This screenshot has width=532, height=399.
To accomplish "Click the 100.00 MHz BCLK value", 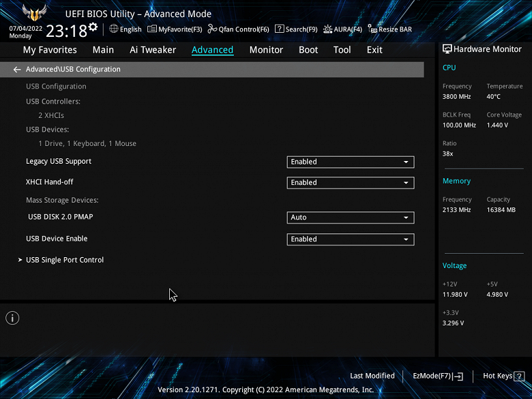I will click(x=459, y=125).
